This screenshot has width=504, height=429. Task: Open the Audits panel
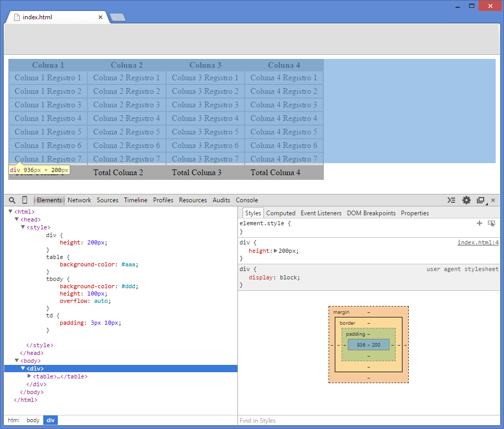pos(221,200)
